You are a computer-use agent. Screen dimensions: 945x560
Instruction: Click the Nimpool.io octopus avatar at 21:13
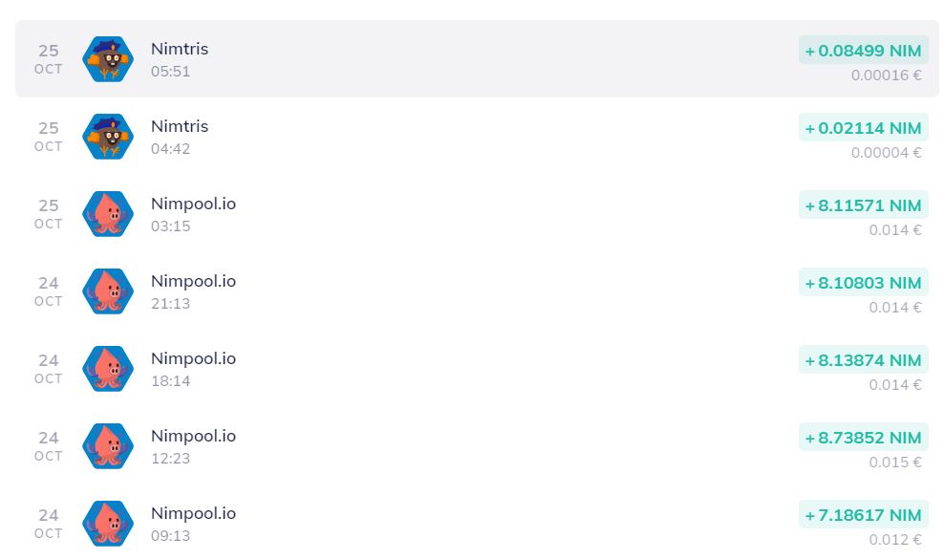coord(108,291)
